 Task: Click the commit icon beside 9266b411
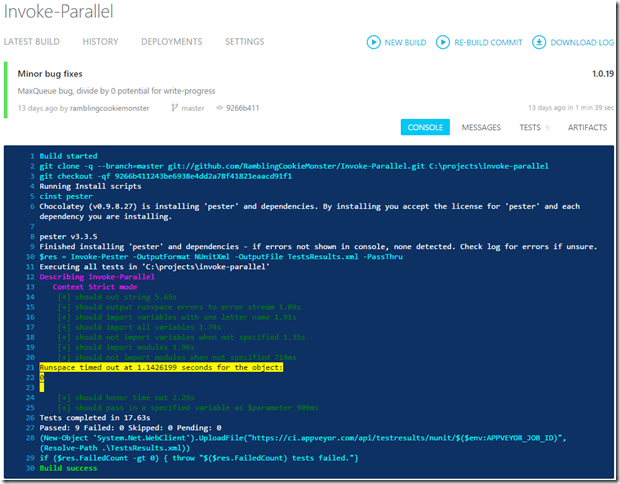(x=219, y=108)
